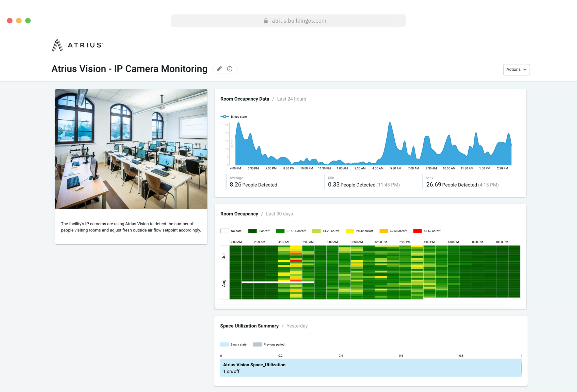Click the 4:00 PM axis label in line chart
Image resolution: width=577 pixels, height=392 pixels.
(235, 168)
